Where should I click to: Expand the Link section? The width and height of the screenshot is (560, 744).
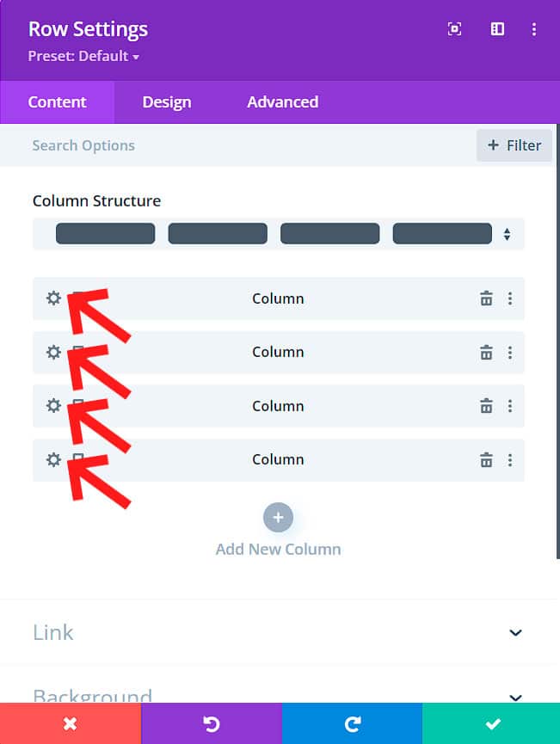click(x=515, y=632)
